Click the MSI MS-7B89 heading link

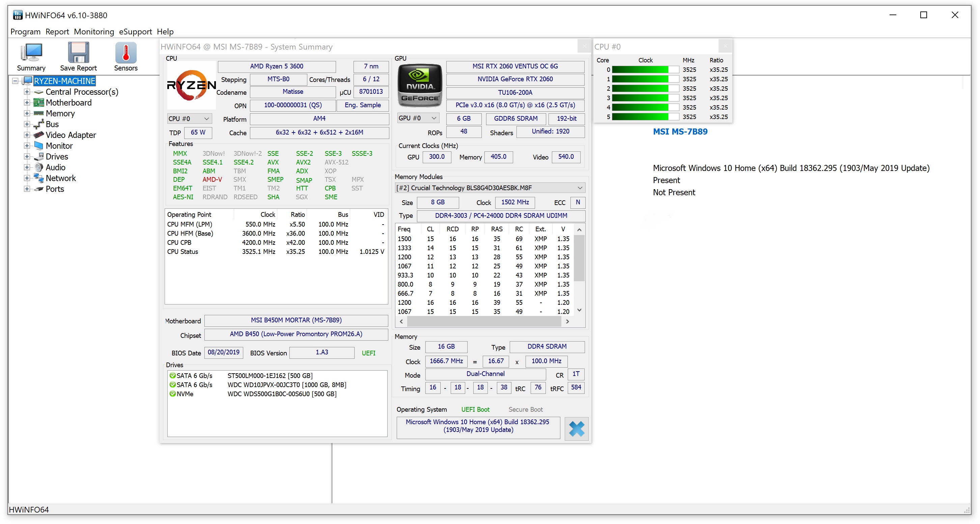tap(680, 132)
